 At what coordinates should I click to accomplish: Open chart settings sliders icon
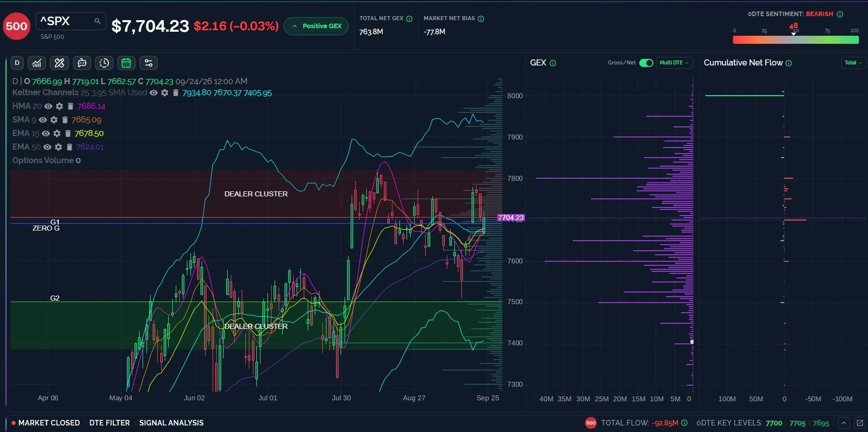[149, 63]
